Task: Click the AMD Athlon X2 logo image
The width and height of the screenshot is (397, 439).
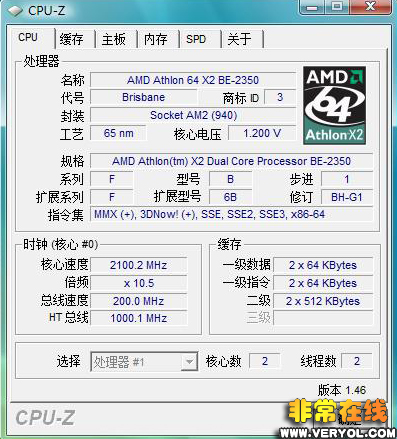Action: point(334,105)
